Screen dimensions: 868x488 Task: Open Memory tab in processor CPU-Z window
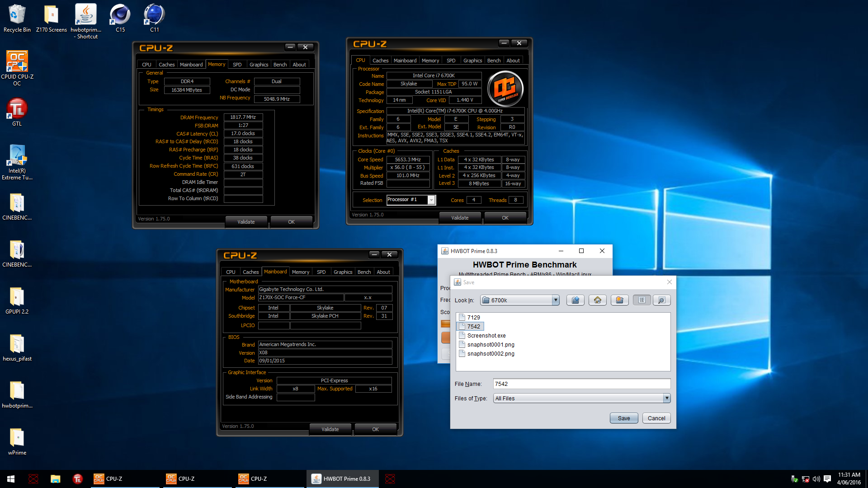(x=430, y=61)
